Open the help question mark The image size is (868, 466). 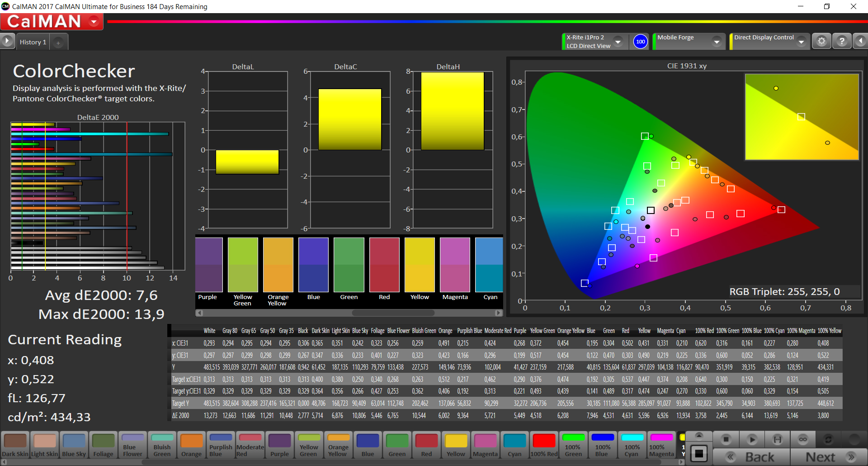842,41
